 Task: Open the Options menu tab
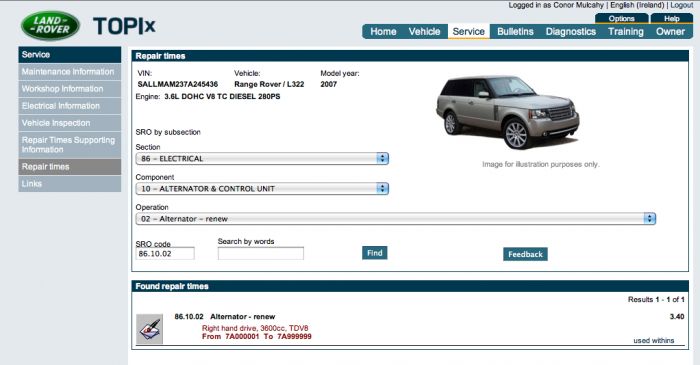621,19
